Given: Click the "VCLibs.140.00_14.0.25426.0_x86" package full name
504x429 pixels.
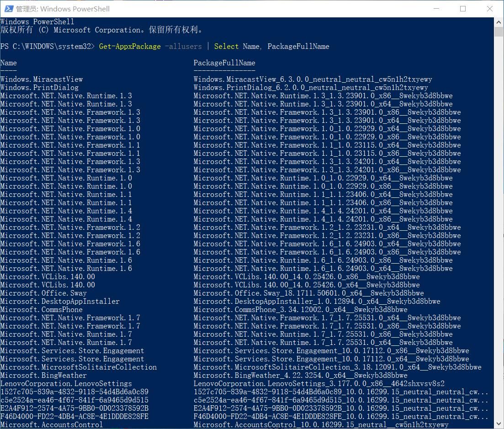Looking at the screenshot, I should pos(307,277).
